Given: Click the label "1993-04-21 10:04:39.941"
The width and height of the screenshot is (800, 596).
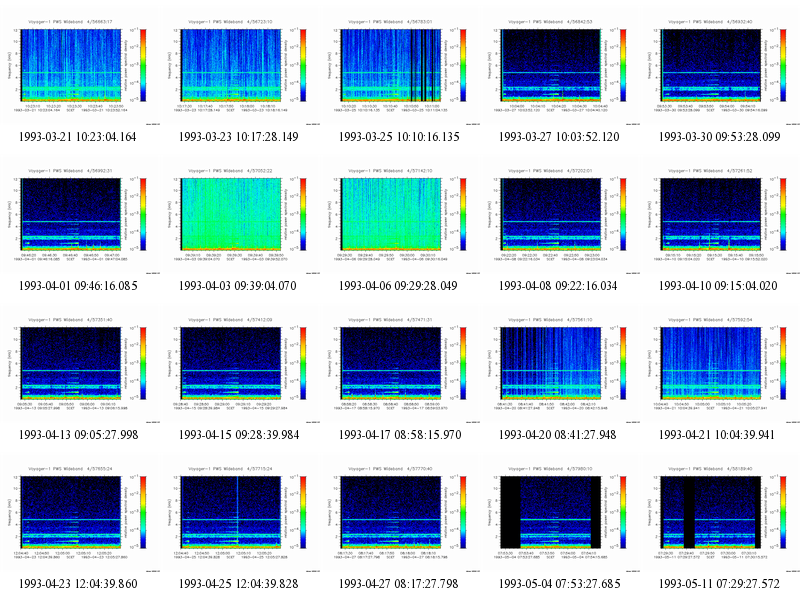Looking at the screenshot, I should coord(717,435).
